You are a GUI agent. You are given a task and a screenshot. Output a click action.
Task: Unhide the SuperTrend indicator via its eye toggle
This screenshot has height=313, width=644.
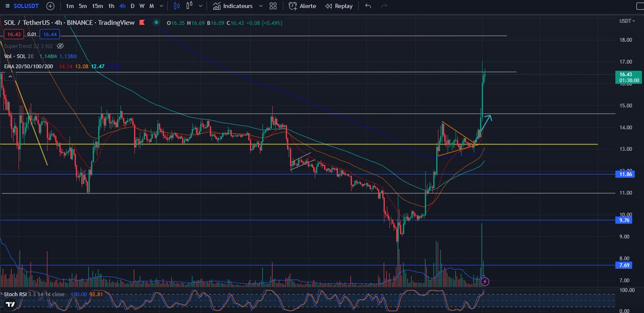60,46
